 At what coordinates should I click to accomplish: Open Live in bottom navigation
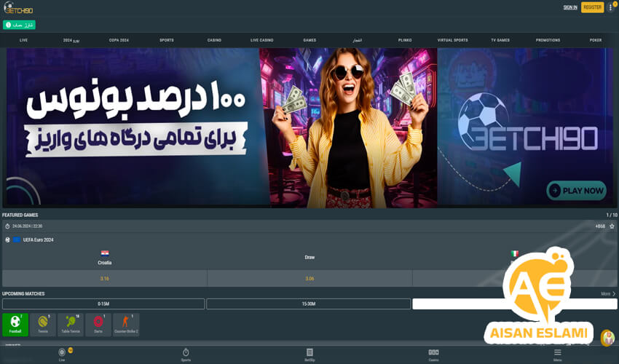point(62,354)
